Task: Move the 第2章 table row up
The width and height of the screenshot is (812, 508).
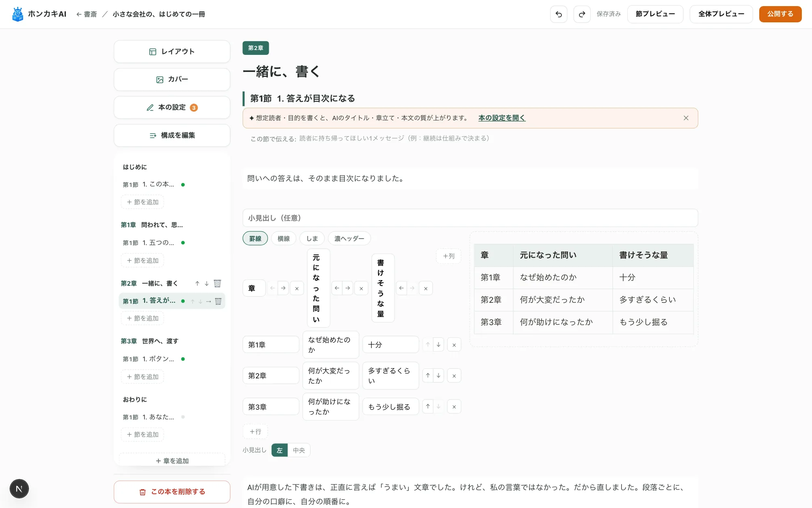Action: coord(428,376)
